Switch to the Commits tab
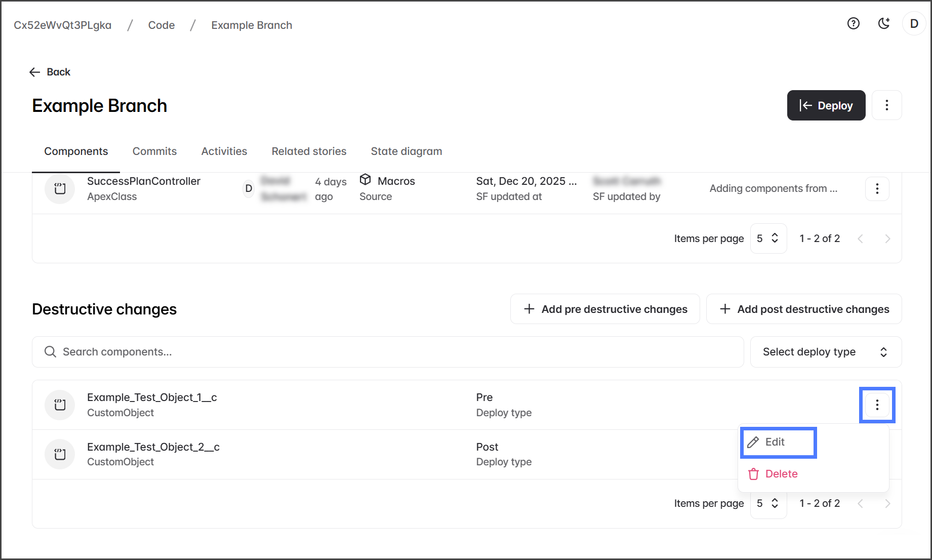The height and width of the screenshot is (560, 932). coord(154,151)
